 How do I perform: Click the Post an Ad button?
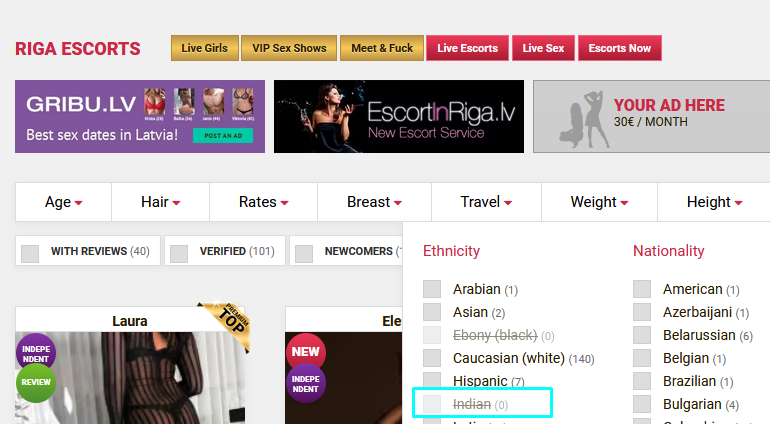tap(223, 136)
